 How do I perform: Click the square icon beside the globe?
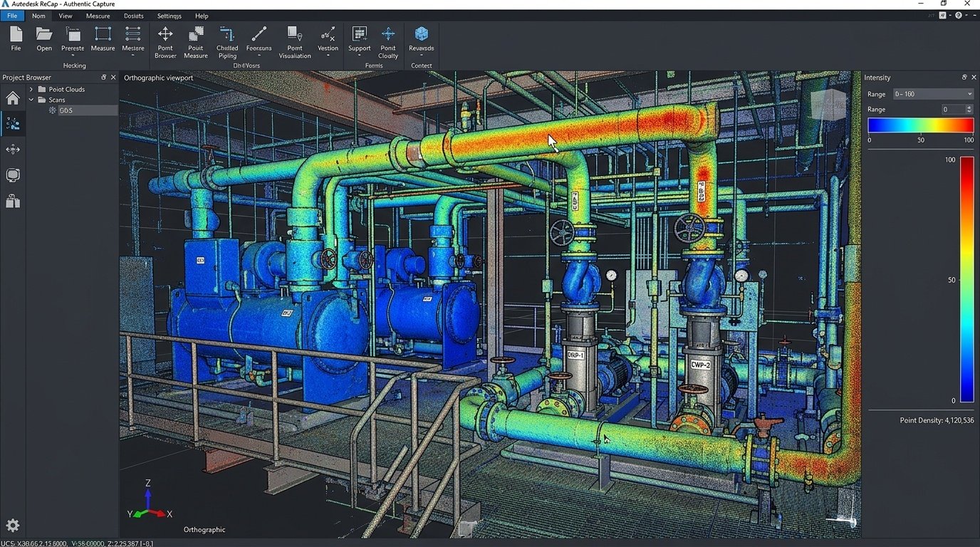pos(943,16)
